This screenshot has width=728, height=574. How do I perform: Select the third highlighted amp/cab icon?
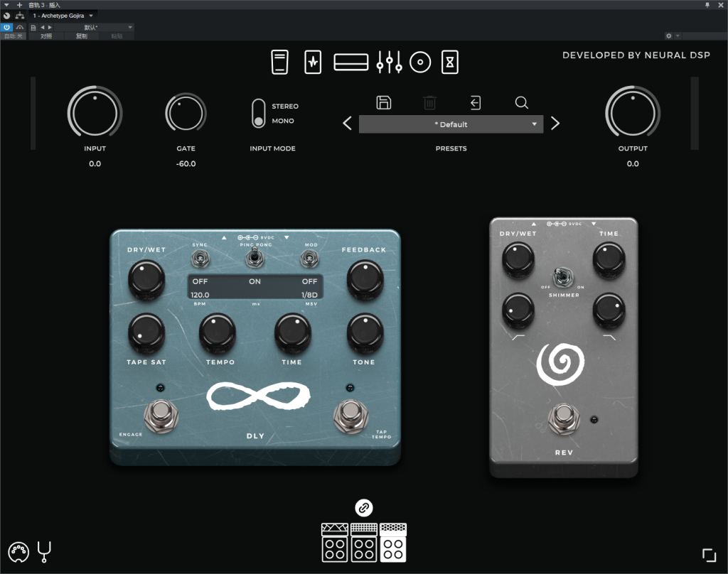pyautogui.click(x=393, y=543)
